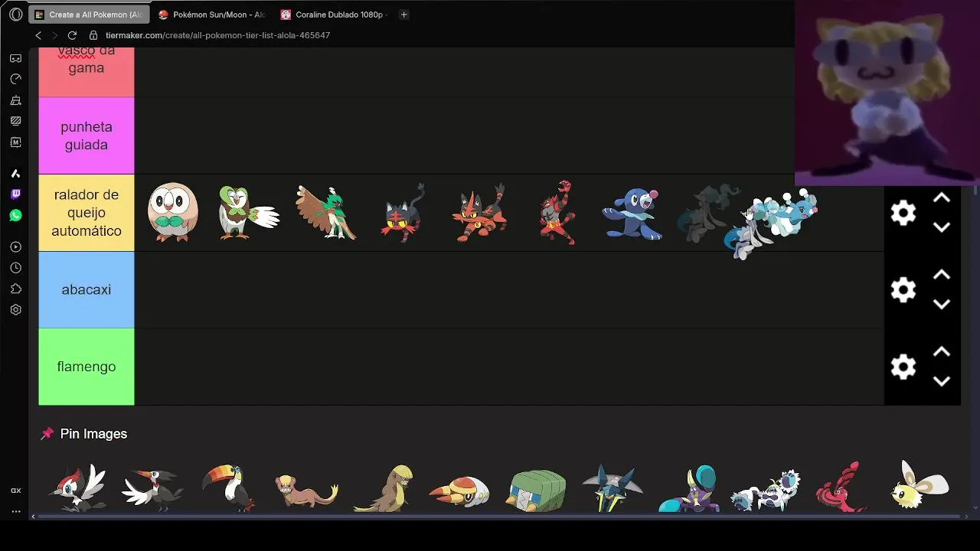This screenshot has width=980, height=551.
Task: Select Crabrawler purple crab image
Action: pos(688,488)
